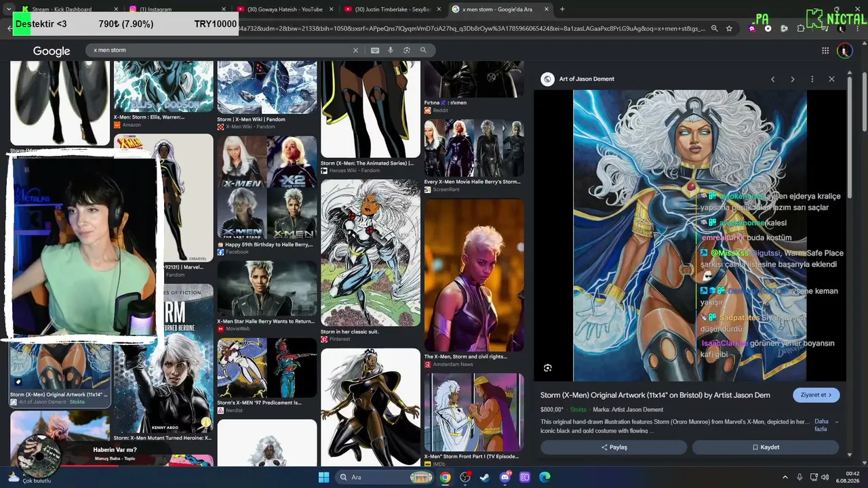Open the large Storm artwork preview image
868x488 pixels.
click(690, 236)
